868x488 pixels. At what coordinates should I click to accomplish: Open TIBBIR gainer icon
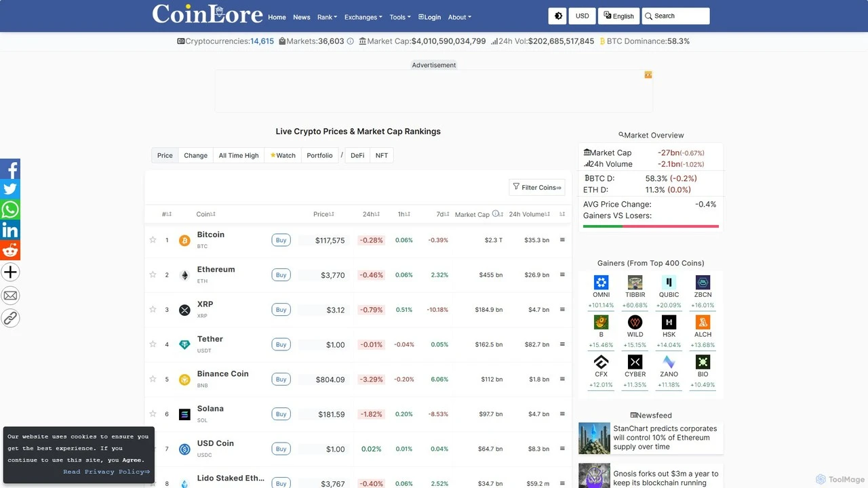(x=635, y=283)
